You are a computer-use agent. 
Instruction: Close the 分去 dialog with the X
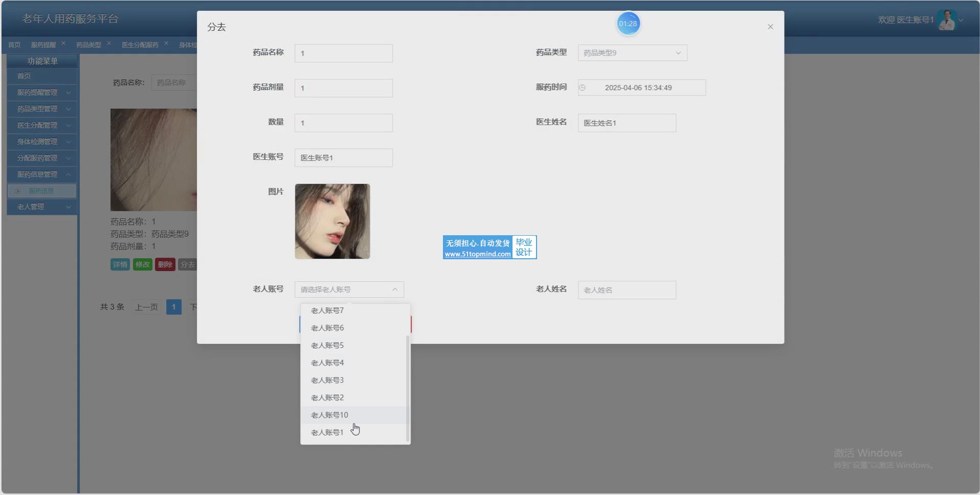pyautogui.click(x=770, y=27)
